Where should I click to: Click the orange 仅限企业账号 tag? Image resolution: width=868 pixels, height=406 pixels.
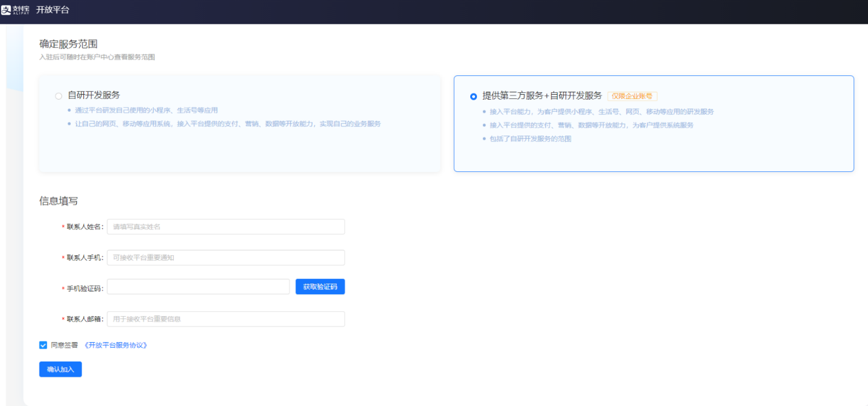(x=632, y=96)
